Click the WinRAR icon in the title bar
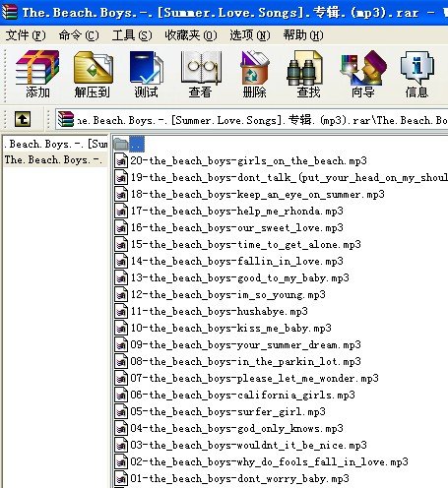This screenshot has height=488, width=448. [9, 12]
